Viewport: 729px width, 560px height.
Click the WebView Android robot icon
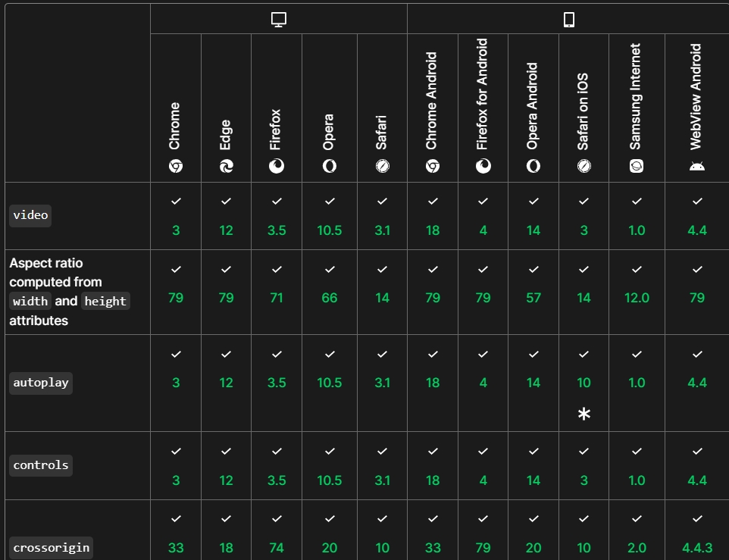click(x=697, y=166)
